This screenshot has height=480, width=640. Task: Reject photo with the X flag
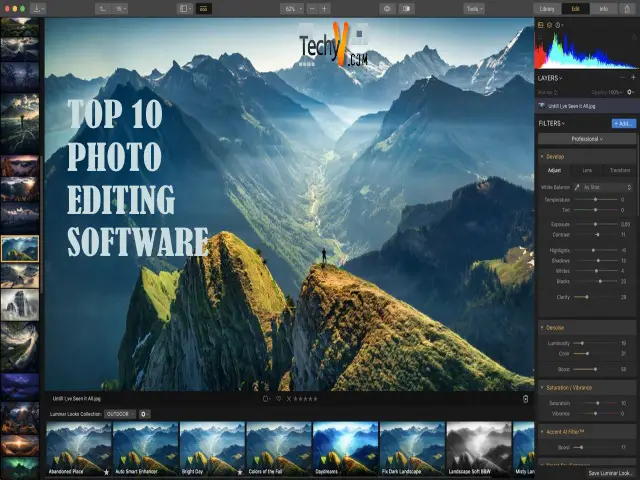tap(289, 399)
